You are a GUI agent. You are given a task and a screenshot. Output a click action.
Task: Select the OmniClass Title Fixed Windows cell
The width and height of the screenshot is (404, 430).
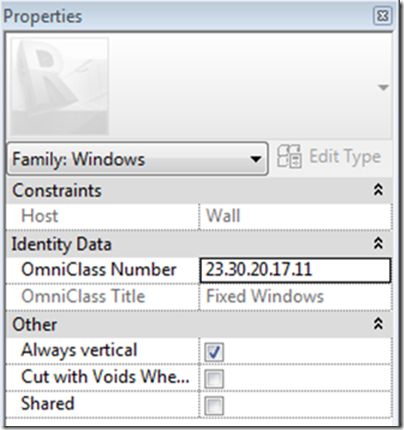pyautogui.click(x=295, y=297)
